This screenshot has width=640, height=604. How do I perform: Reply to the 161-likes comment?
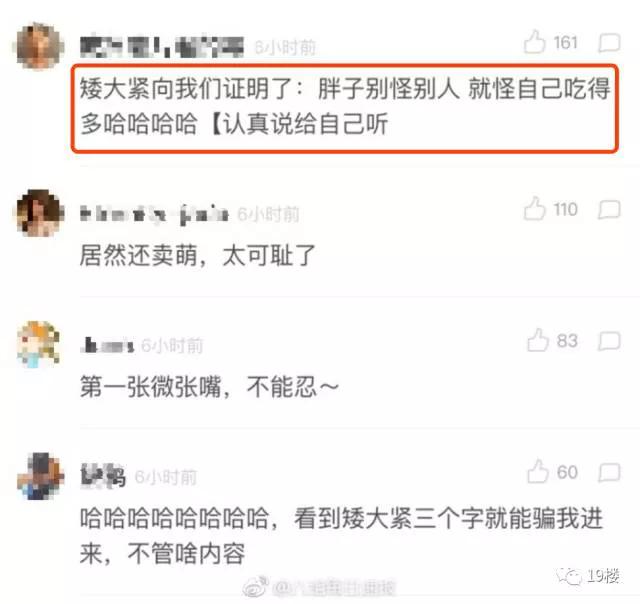click(x=609, y=43)
